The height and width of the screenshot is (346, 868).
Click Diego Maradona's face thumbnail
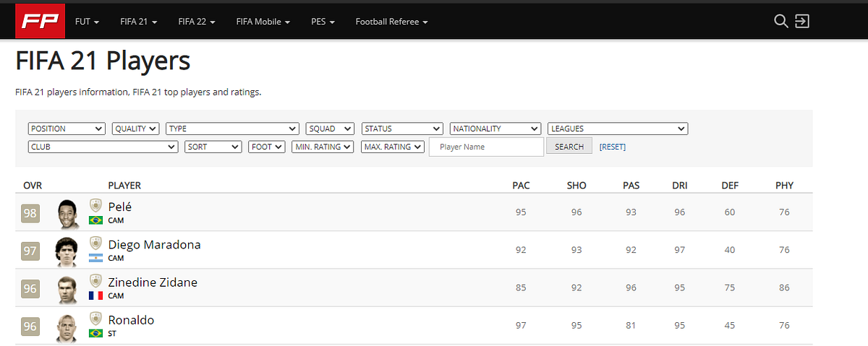pos(67,251)
